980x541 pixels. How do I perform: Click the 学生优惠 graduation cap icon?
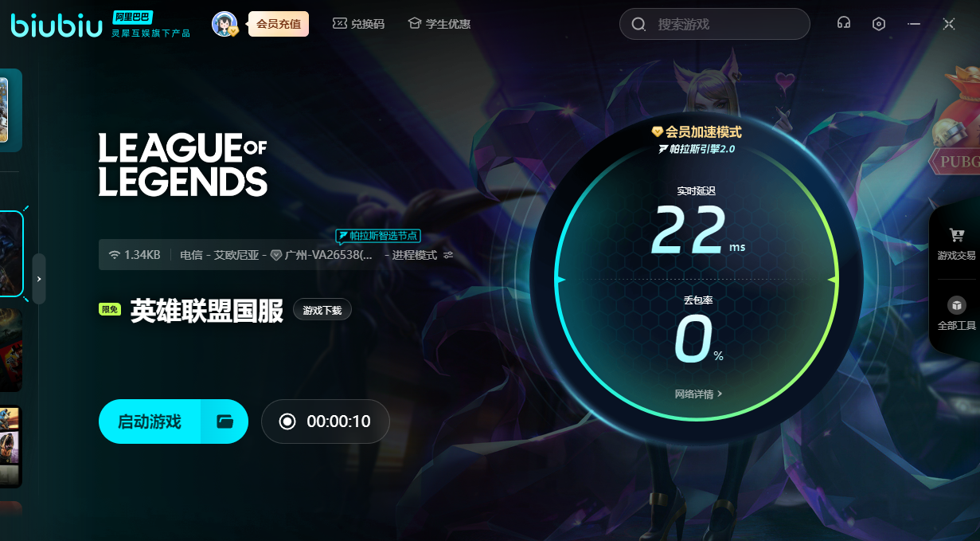(x=415, y=24)
